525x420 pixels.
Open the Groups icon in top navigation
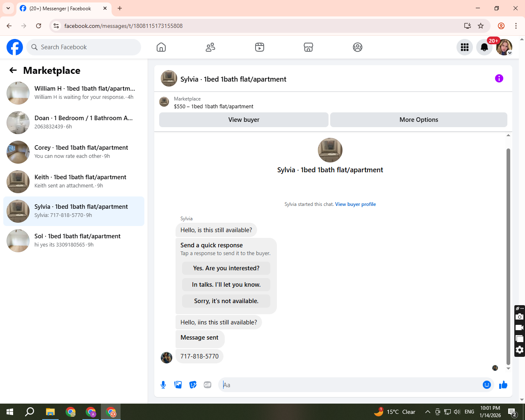pyautogui.click(x=358, y=47)
